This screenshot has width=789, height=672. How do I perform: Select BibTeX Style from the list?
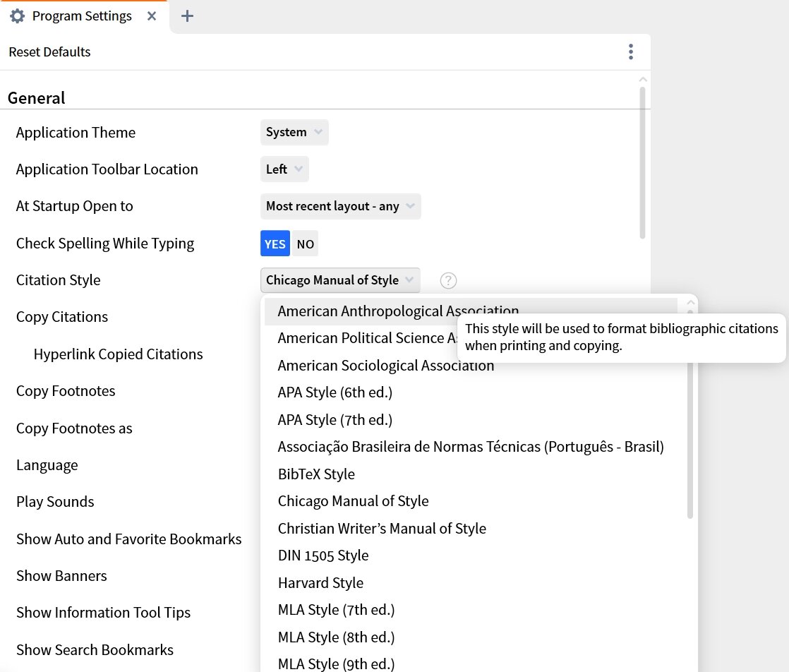coord(316,474)
